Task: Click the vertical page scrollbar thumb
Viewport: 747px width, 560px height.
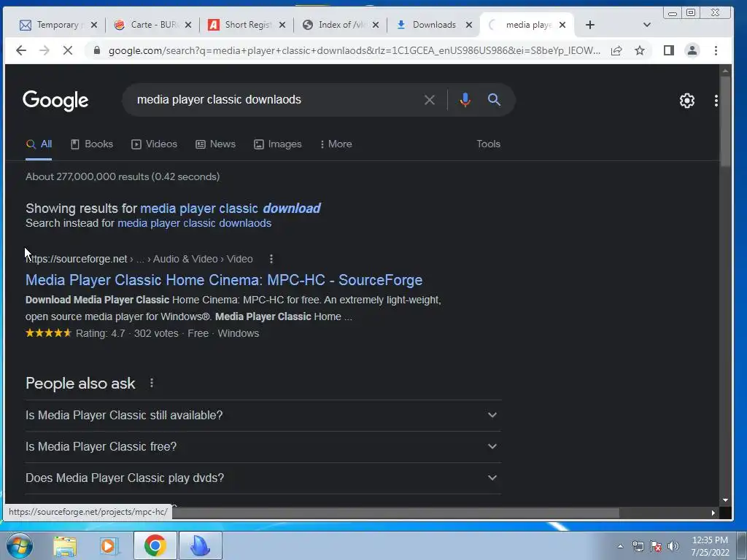Action: [725, 122]
